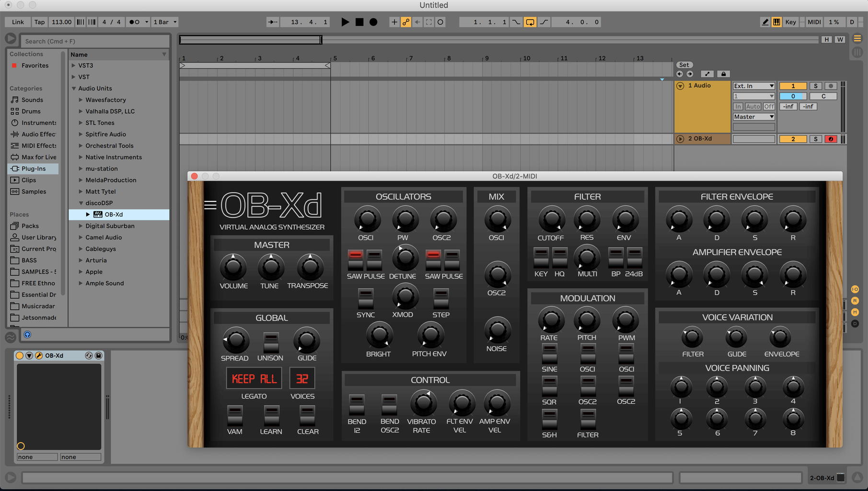Click the Tap tempo button
Screen dimensions: 868x491
pyautogui.click(x=39, y=22)
